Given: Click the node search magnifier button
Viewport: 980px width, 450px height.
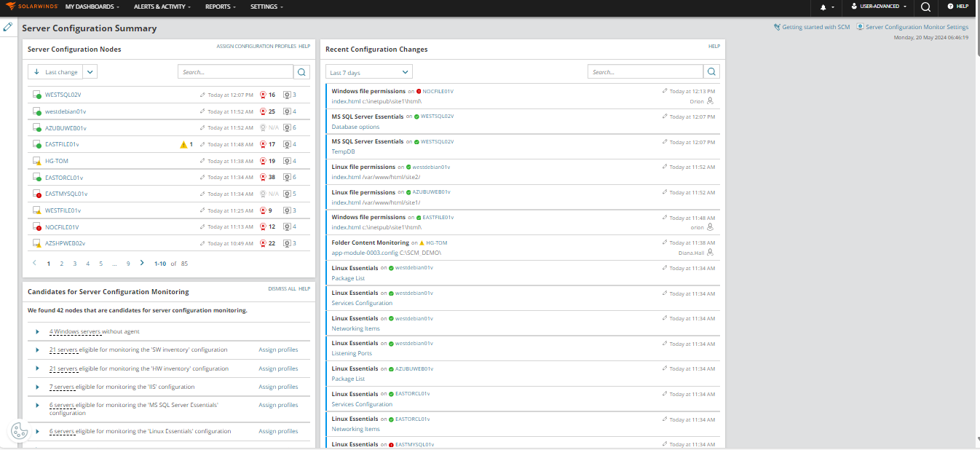Looking at the screenshot, I should click(x=302, y=72).
